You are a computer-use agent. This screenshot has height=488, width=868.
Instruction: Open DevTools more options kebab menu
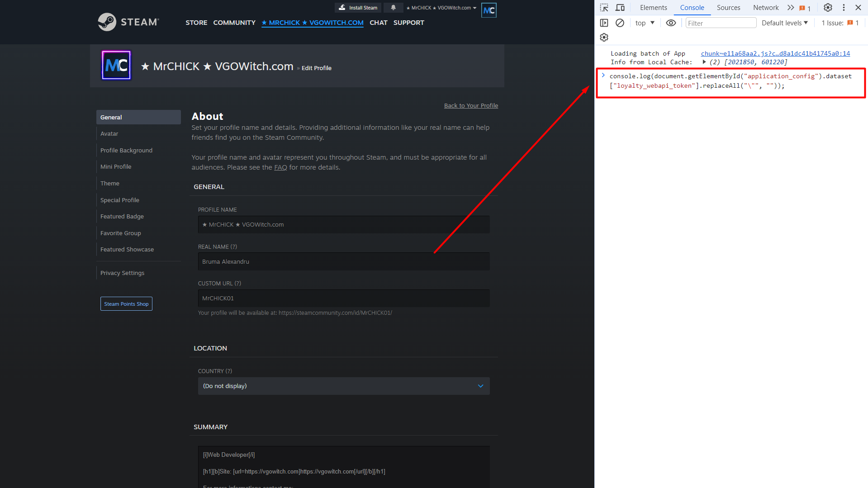844,8
